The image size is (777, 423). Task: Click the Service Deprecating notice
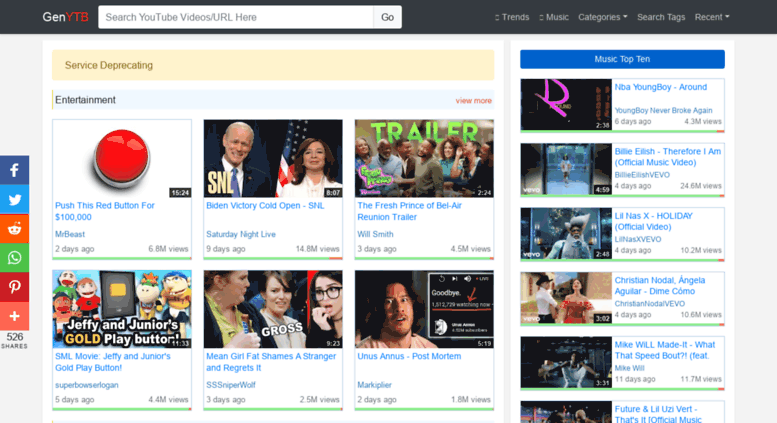point(273,65)
